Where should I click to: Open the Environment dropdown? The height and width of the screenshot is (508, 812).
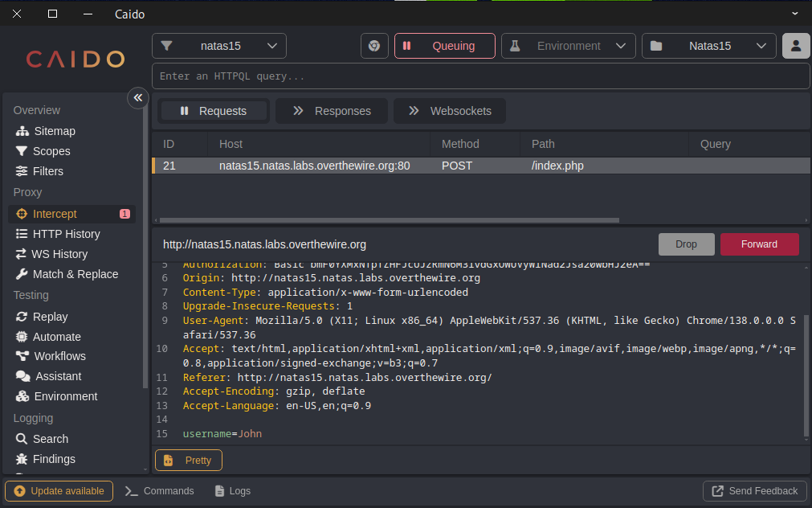[569, 46]
